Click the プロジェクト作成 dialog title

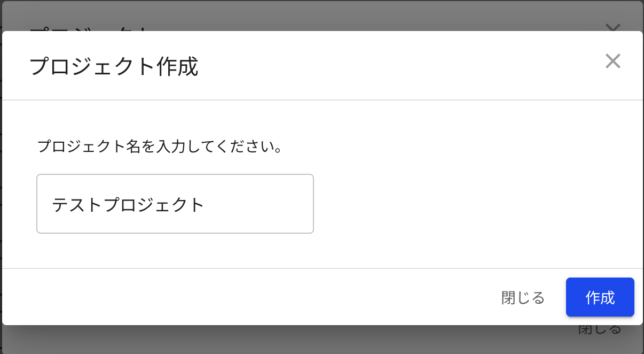pyautogui.click(x=114, y=66)
